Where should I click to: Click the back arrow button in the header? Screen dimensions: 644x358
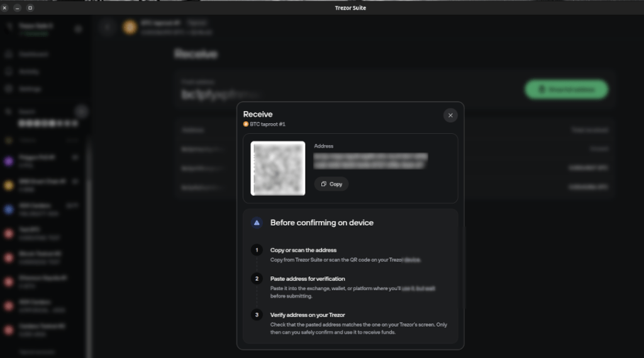(x=107, y=27)
